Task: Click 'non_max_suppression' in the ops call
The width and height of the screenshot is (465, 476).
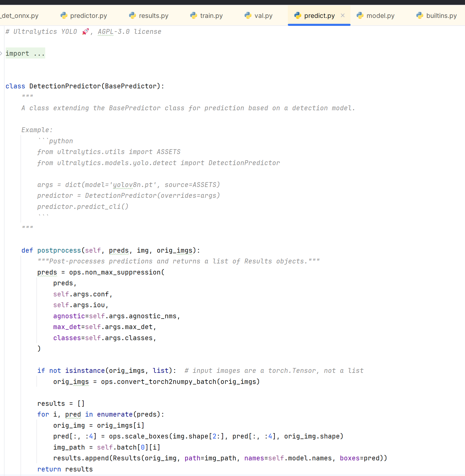Action: pos(123,272)
